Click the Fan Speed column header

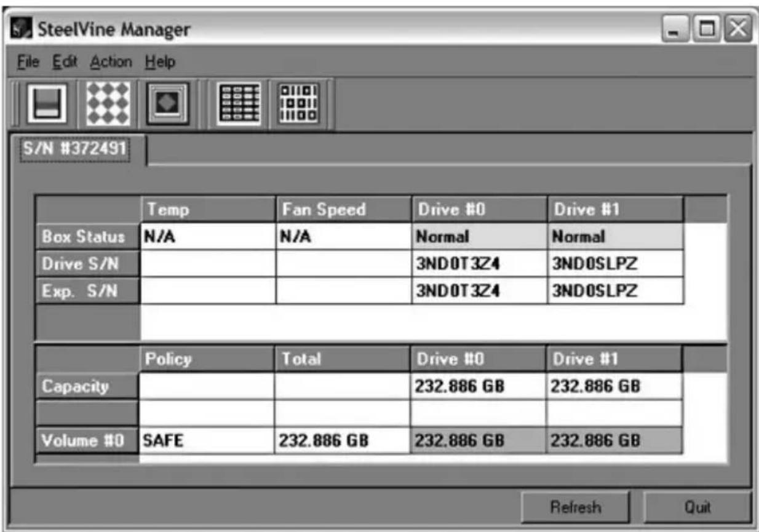[344, 210]
